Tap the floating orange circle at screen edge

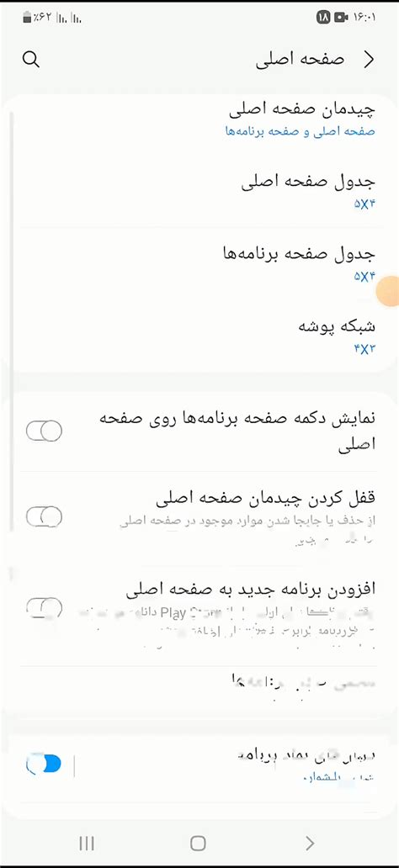(388, 291)
